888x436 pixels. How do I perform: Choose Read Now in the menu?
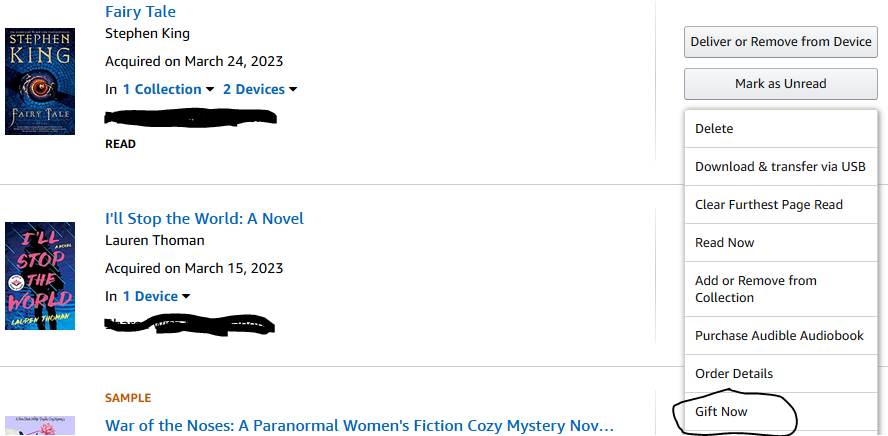pos(725,243)
